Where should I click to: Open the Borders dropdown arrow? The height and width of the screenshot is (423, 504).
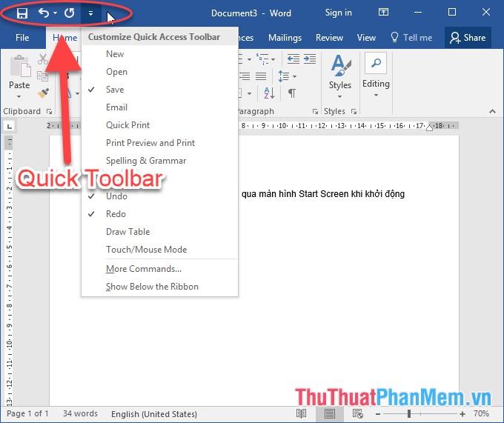tap(250, 94)
